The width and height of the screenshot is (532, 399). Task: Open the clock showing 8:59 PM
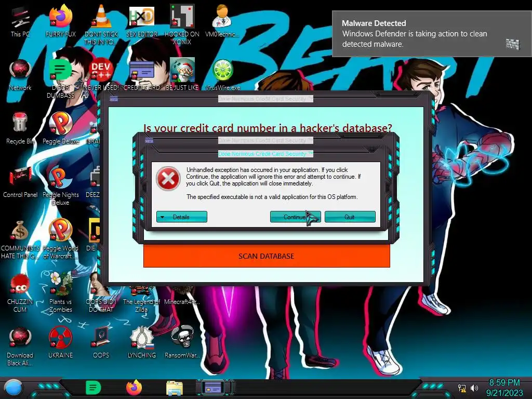click(504, 388)
